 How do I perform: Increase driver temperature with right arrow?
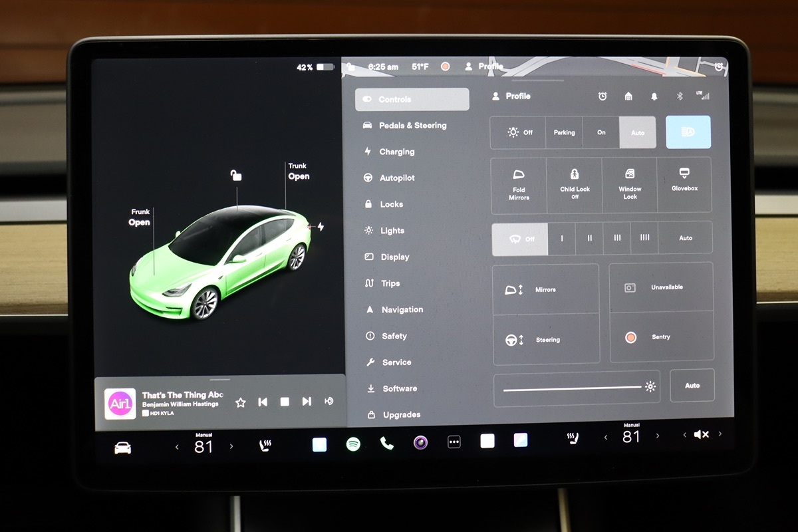pyautogui.click(x=231, y=446)
